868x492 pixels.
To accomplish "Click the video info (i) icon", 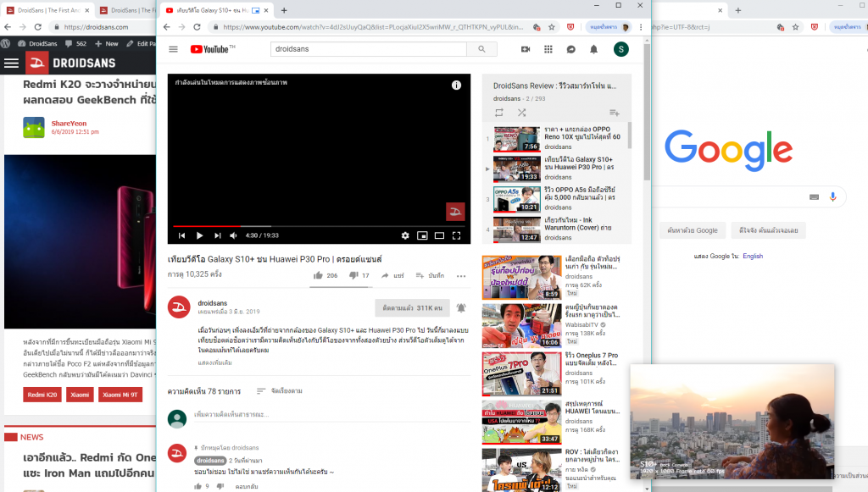I will [x=456, y=86].
